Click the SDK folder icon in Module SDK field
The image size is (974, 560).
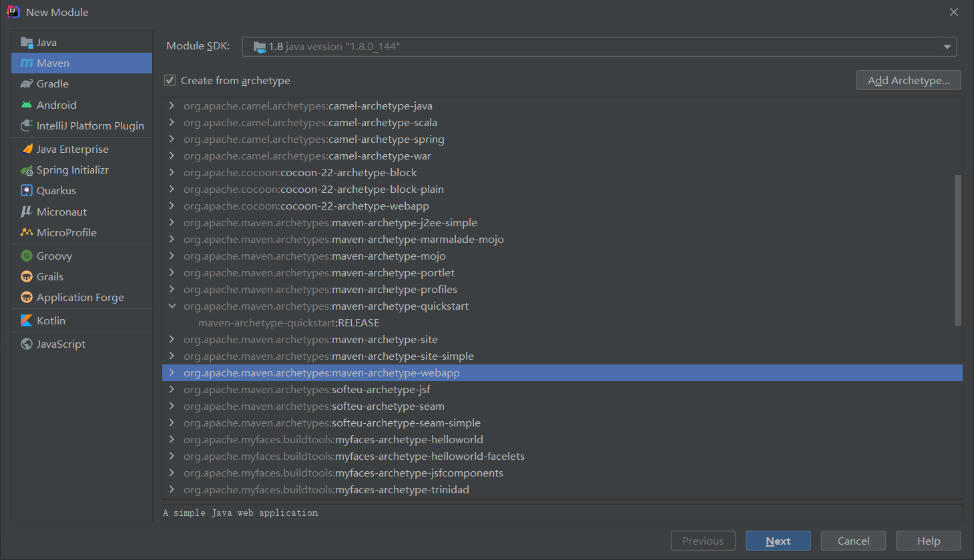coord(260,47)
